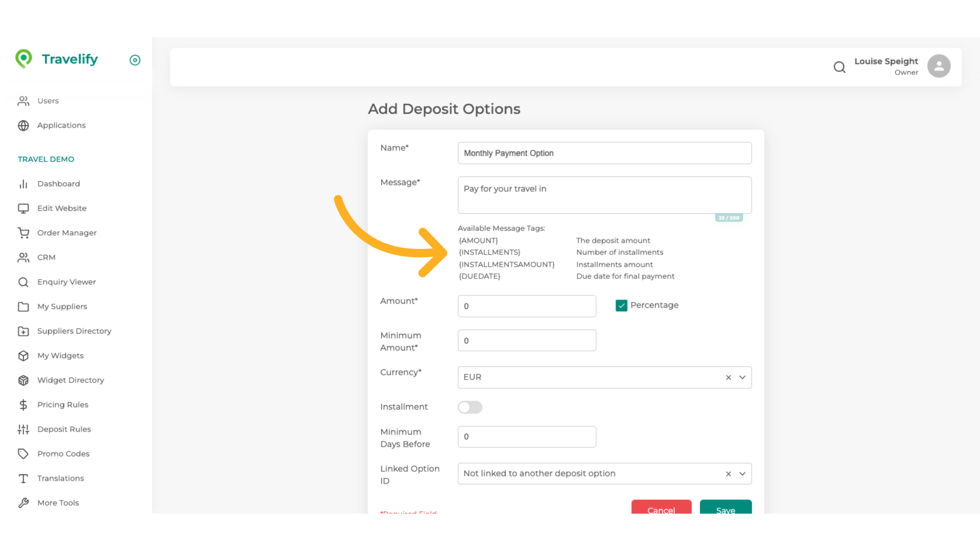Screen dimensions: 980x551
Task: Click the Order Manager cart icon
Action: tap(23, 233)
